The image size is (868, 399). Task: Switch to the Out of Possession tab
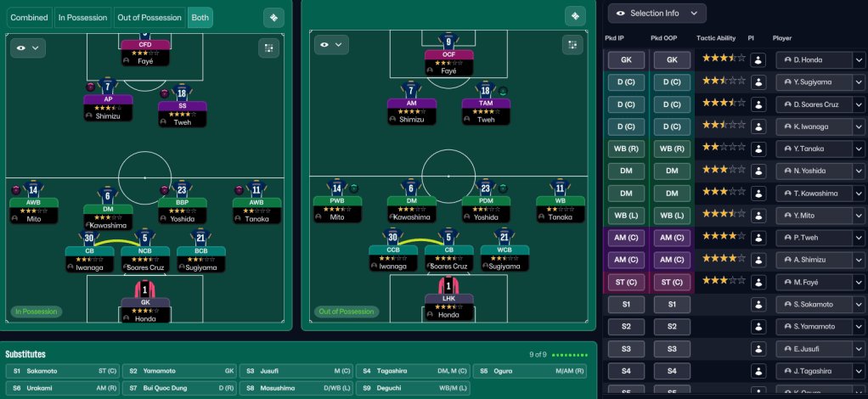tap(149, 17)
